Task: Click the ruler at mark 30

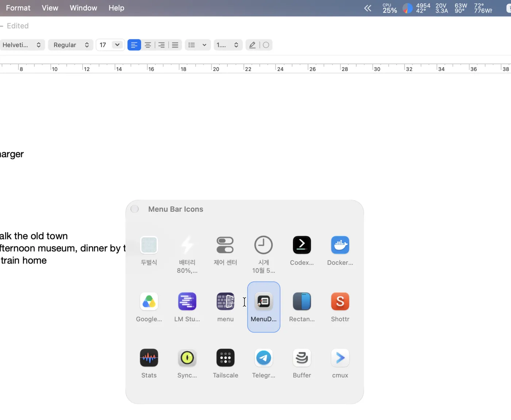Action: click(x=377, y=69)
